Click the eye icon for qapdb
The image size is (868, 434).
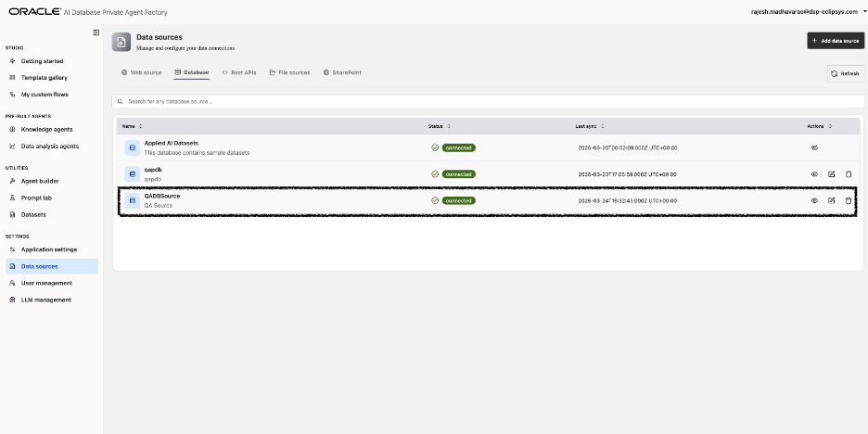(x=814, y=174)
